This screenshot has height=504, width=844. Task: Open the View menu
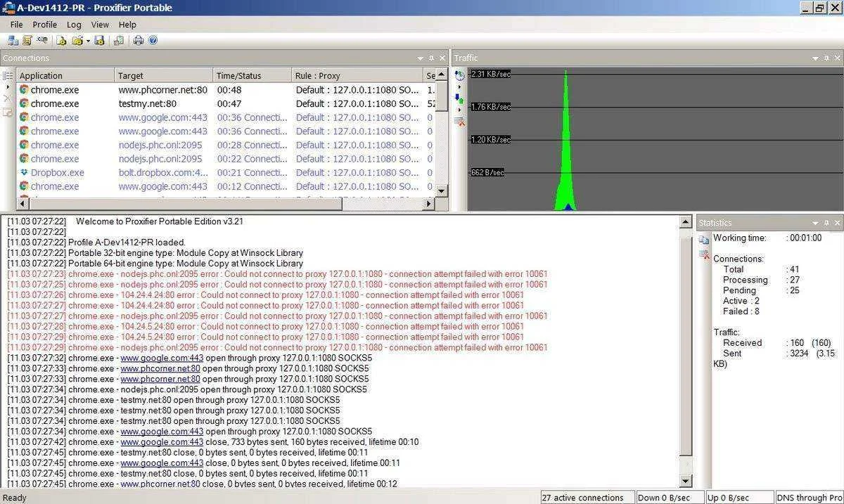click(100, 25)
